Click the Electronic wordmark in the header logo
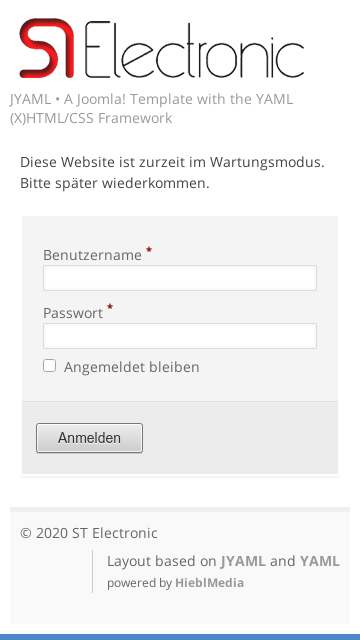 pos(194,49)
